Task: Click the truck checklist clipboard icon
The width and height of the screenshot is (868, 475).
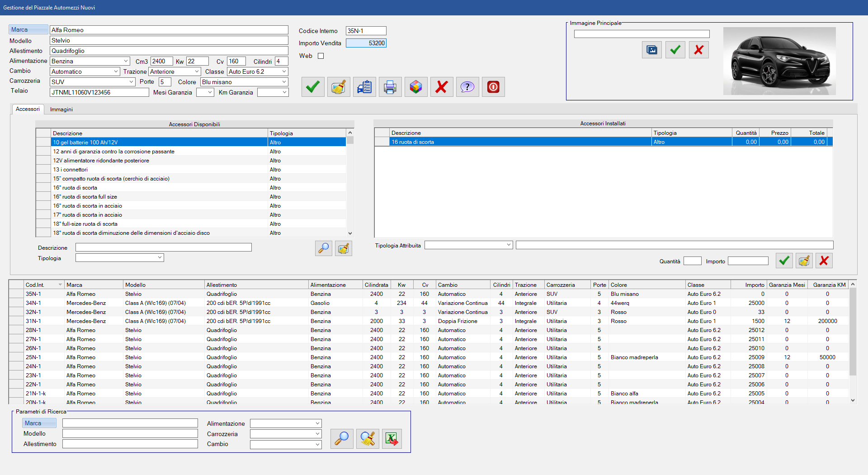Action: [x=364, y=87]
